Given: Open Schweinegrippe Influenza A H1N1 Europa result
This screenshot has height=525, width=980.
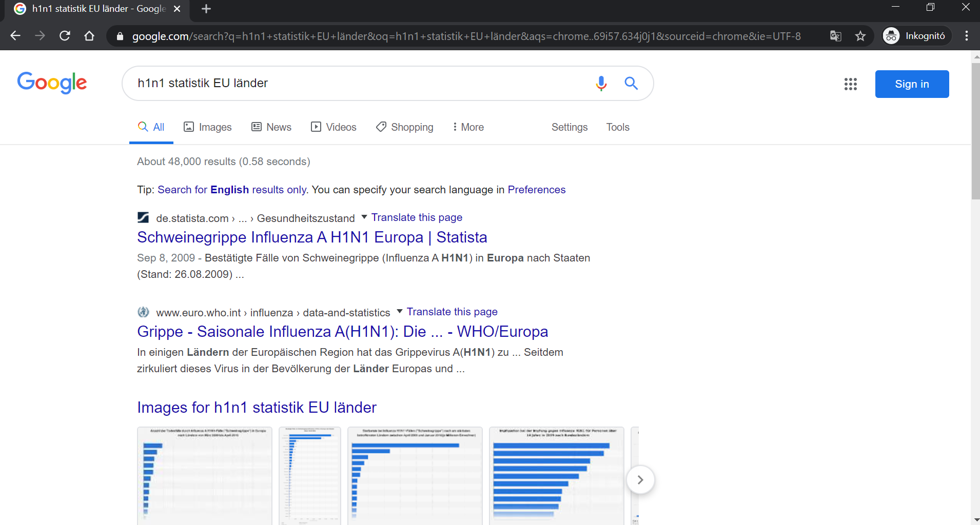Looking at the screenshot, I should tap(312, 237).
